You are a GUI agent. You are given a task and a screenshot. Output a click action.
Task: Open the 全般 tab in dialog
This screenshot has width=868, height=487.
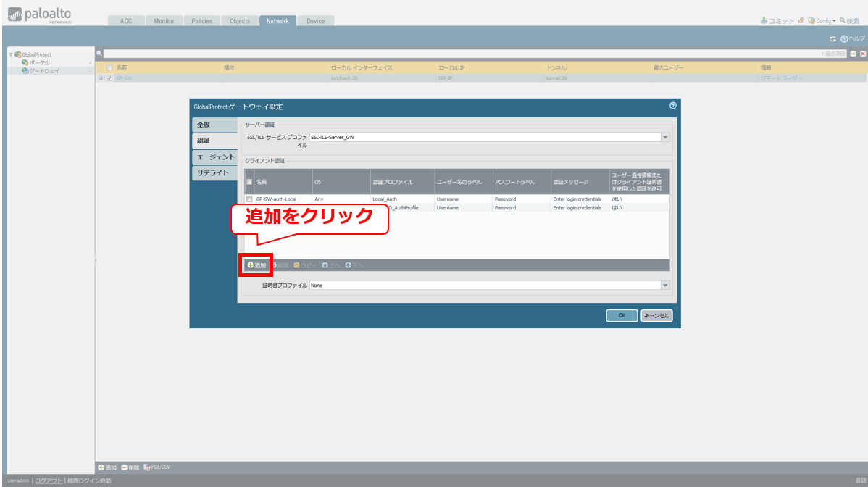[x=214, y=125]
